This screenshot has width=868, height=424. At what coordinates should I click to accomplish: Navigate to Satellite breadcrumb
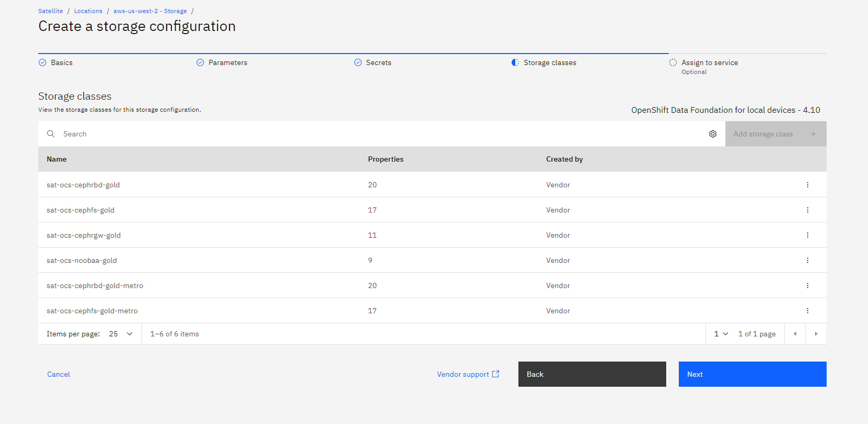[x=50, y=11]
